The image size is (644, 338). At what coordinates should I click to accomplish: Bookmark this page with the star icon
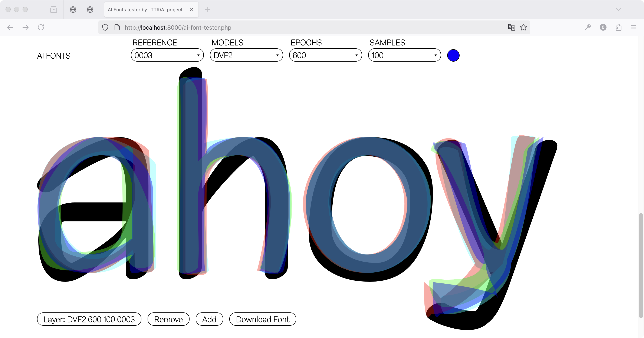[523, 27]
